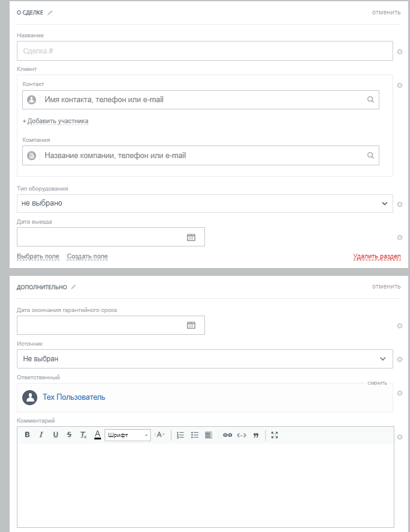The image size is (410, 532).
Task: Insert numbered list in comment
Action: (180, 435)
